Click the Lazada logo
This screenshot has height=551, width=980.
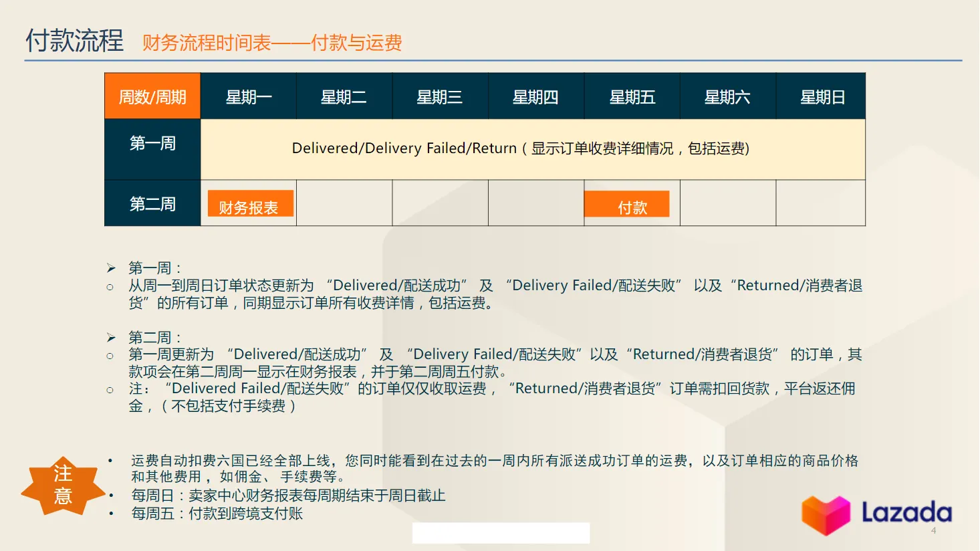click(876, 514)
